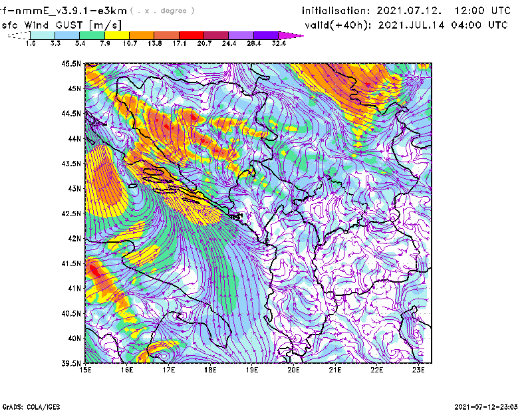
Task: Click the "40N" latitude label
Action: pos(74,339)
